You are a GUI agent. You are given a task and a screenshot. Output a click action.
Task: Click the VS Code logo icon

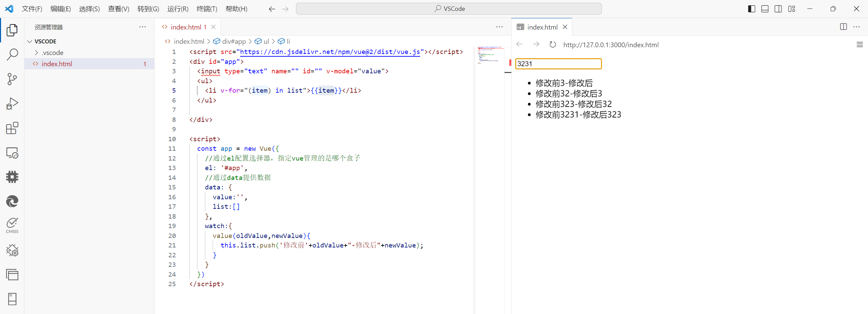click(x=9, y=9)
